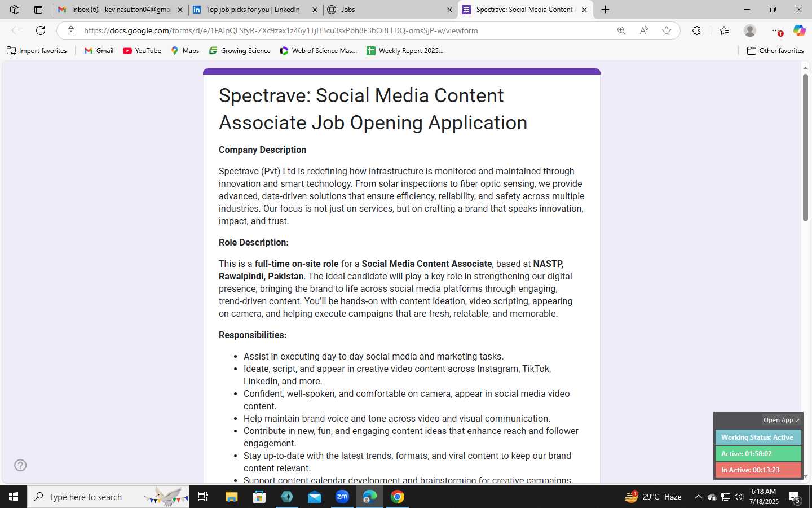Image resolution: width=812 pixels, height=508 pixels.
Task: Activate the Read aloud icon
Action: [644, 30]
